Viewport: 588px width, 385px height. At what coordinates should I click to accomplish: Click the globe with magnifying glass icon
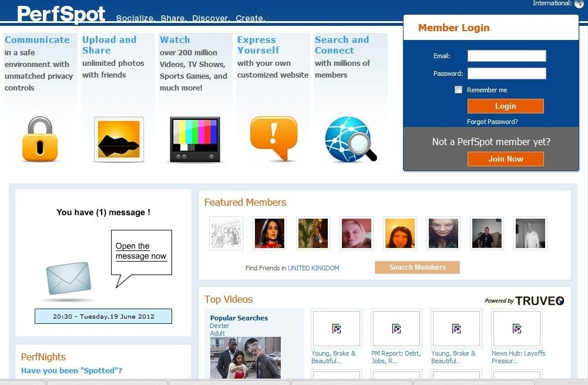point(351,139)
